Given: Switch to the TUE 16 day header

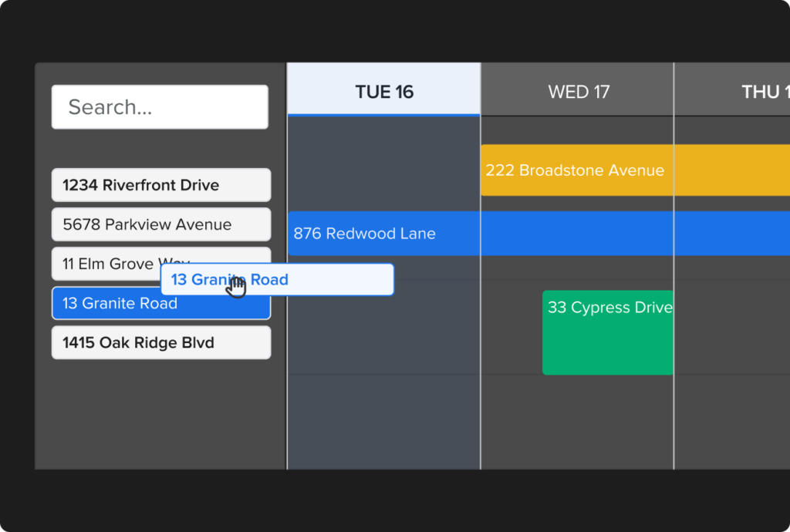Looking at the screenshot, I should coord(383,91).
